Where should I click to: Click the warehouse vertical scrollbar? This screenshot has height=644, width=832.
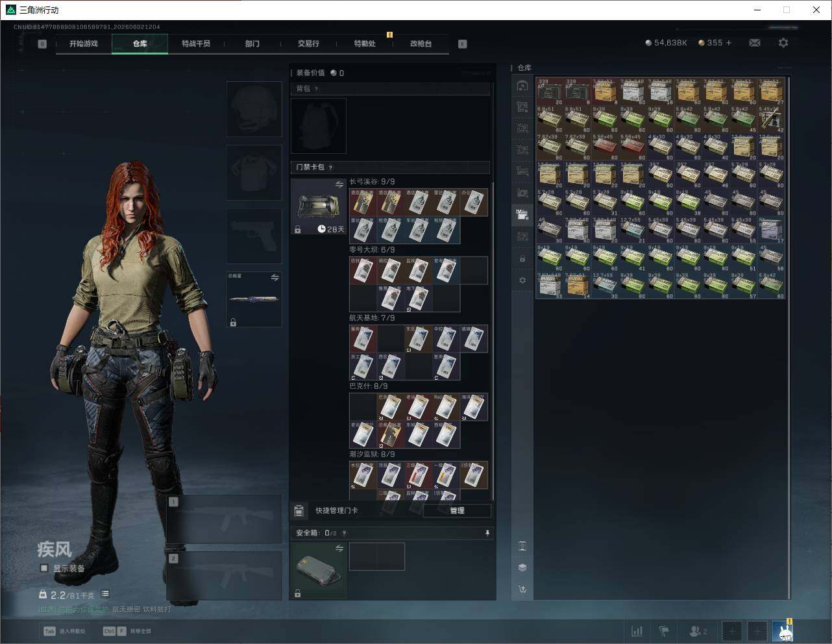coord(789,338)
